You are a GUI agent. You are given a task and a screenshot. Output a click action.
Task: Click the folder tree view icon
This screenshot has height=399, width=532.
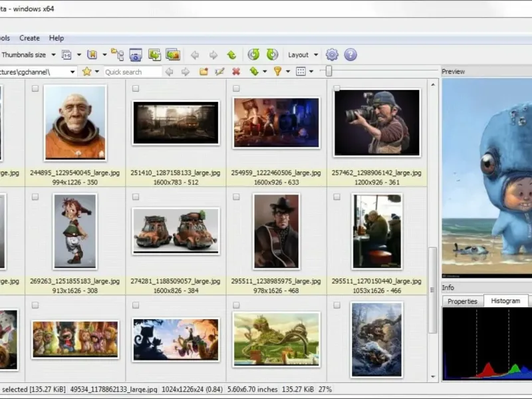click(x=117, y=55)
